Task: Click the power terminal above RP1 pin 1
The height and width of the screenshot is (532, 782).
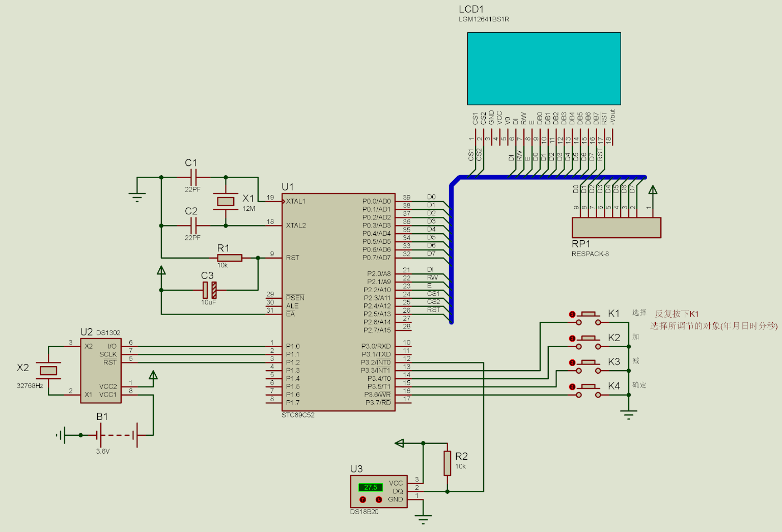Action: (x=653, y=190)
